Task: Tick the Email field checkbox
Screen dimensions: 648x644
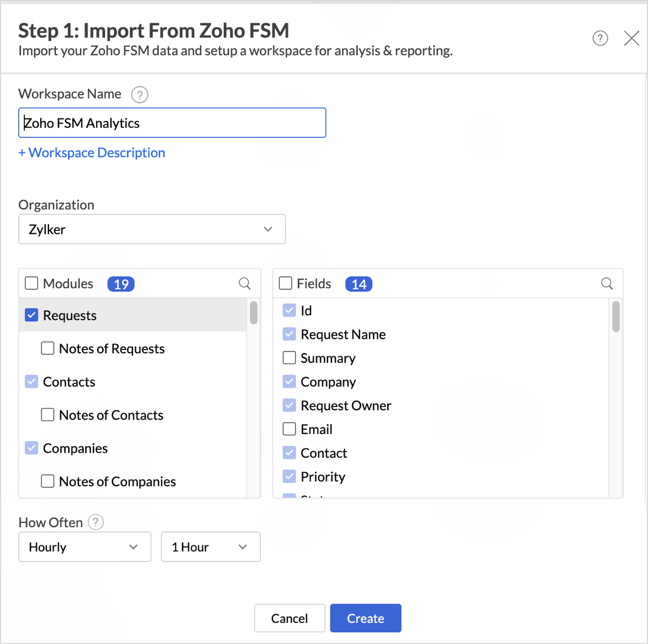Action: 290,429
